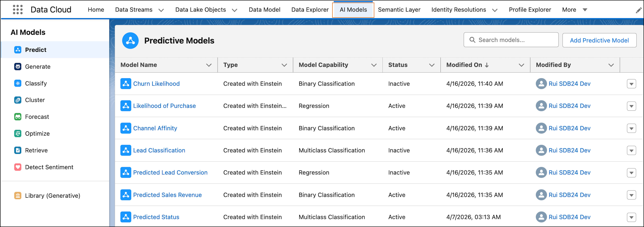Click the Detect Sentiment heart icon
644x227 pixels.
click(18, 167)
